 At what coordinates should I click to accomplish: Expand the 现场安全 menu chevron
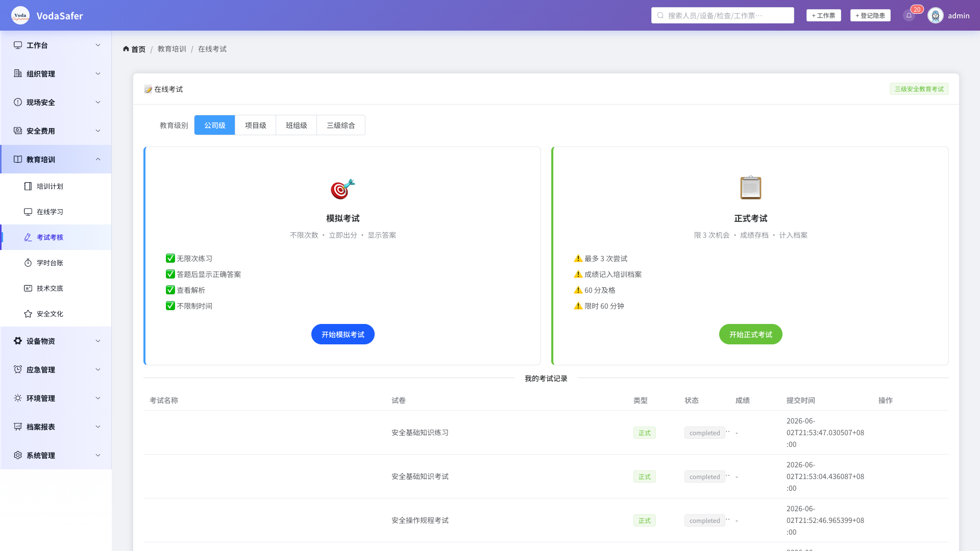(98, 102)
